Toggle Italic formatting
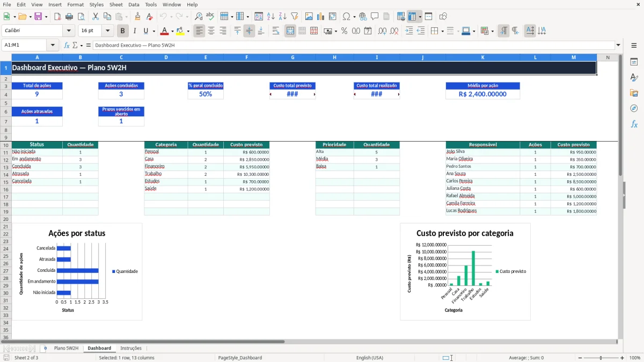 pos(134,31)
